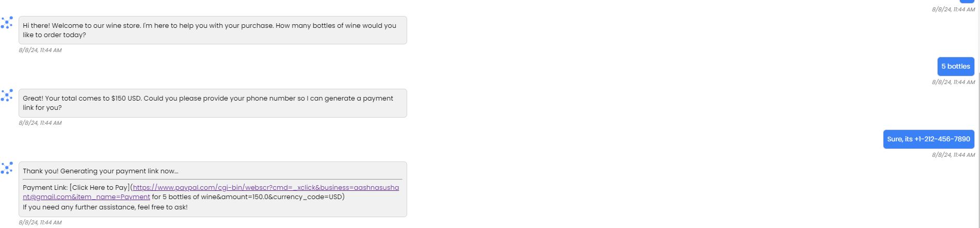The width and height of the screenshot is (980, 228).
Task: Click the timestamp under the payment link message
Action: coord(40,223)
